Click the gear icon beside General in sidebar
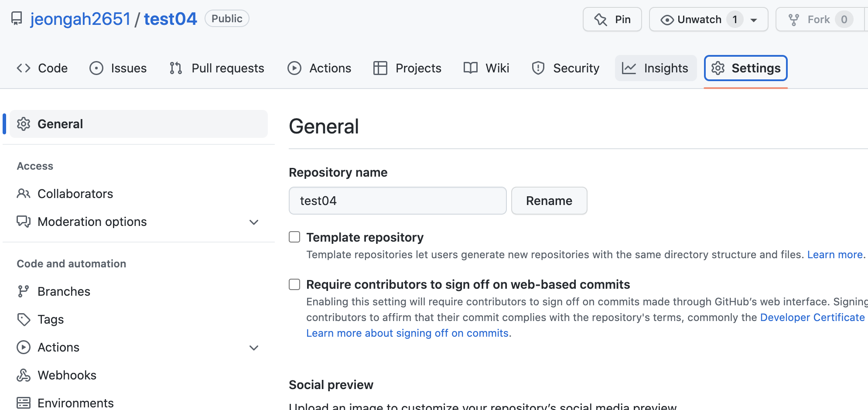This screenshot has height=410, width=868. (24, 124)
